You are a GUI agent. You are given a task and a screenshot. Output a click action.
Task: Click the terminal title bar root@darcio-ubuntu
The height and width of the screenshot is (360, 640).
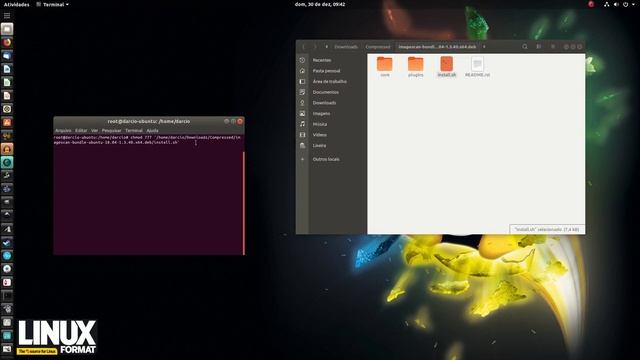point(149,121)
